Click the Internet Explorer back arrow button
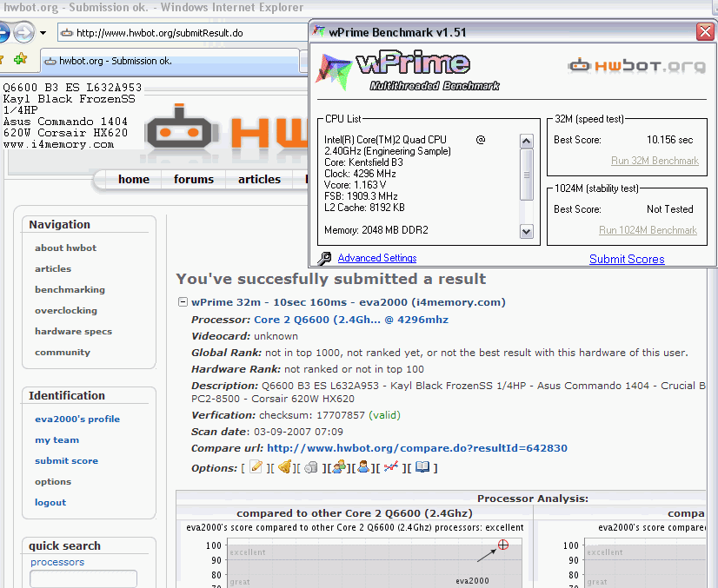This screenshot has height=588, width=718. pyautogui.click(x=3, y=32)
